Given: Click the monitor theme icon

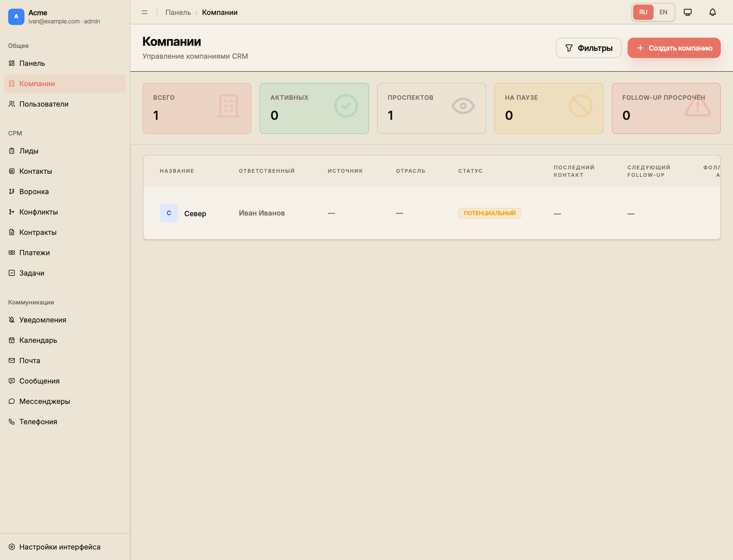Looking at the screenshot, I should 688,12.
